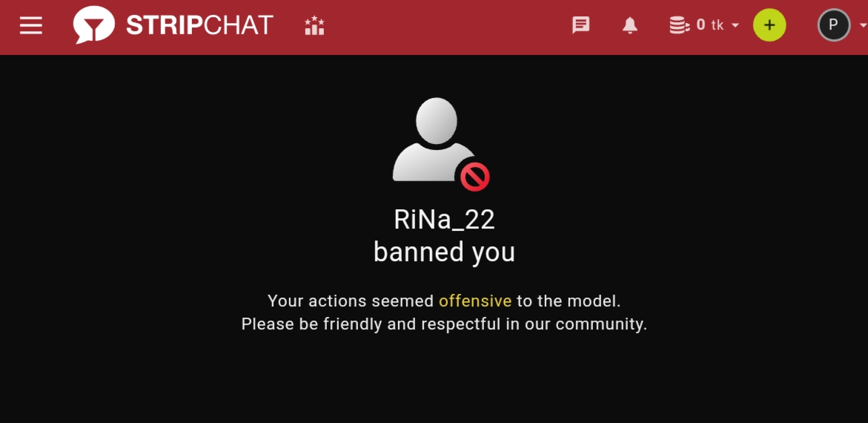Add tokens with green plus button
The width and height of the screenshot is (868, 423).
(769, 25)
